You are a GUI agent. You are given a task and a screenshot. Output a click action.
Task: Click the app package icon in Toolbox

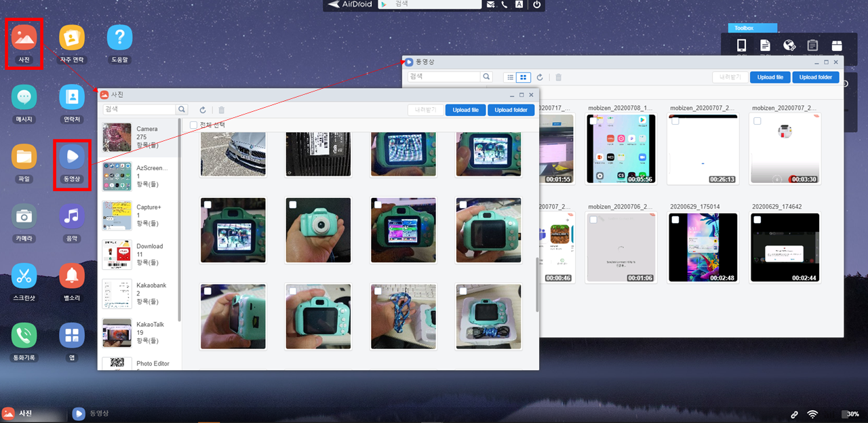pyautogui.click(x=837, y=45)
